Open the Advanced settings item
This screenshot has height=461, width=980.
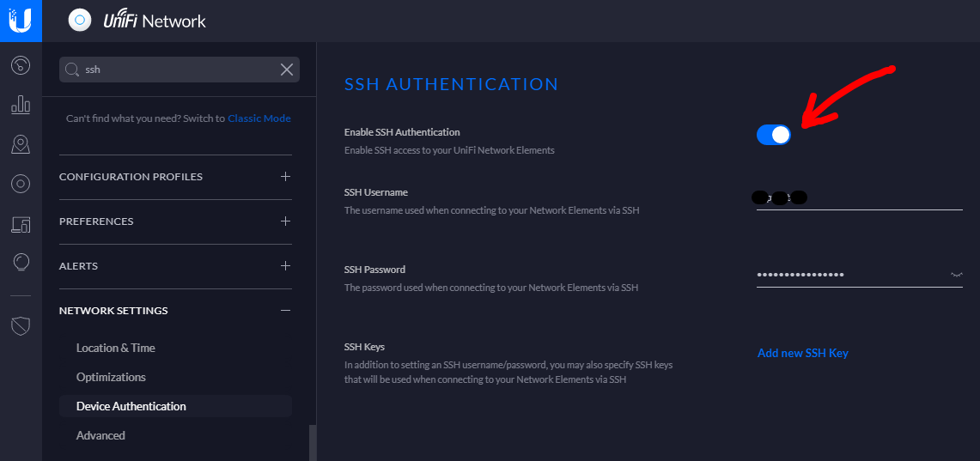100,435
